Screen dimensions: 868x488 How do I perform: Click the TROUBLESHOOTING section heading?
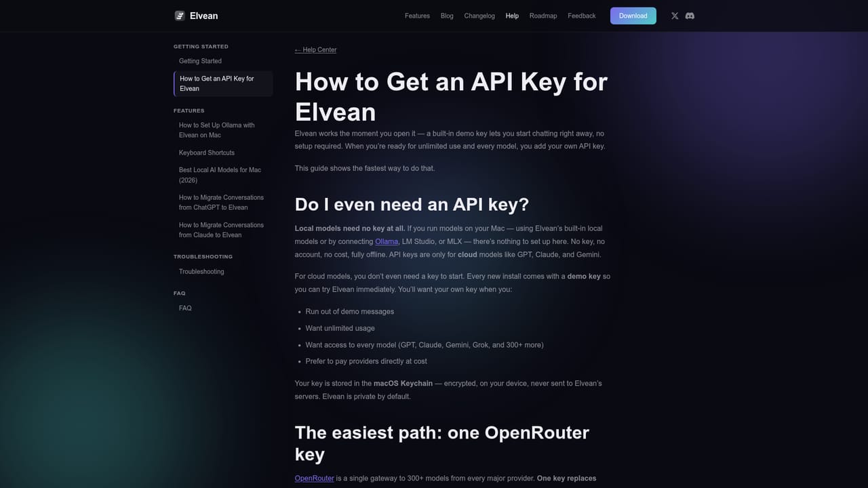(203, 257)
